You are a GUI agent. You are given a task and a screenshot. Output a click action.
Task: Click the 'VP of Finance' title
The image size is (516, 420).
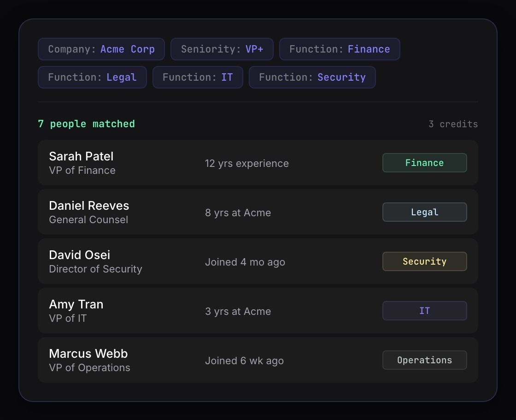tap(82, 170)
